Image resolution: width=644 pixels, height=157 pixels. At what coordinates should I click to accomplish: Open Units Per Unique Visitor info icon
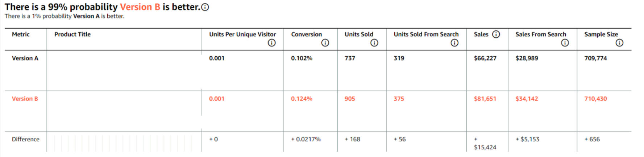coord(271,43)
